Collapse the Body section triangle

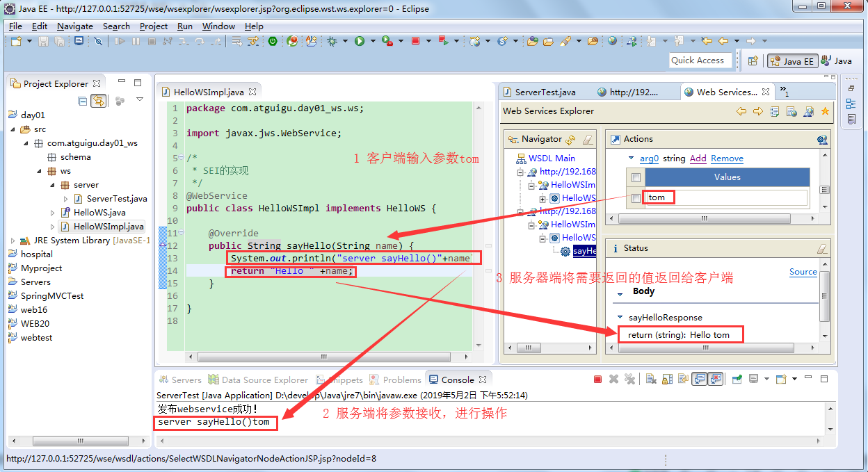click(619, 294)
